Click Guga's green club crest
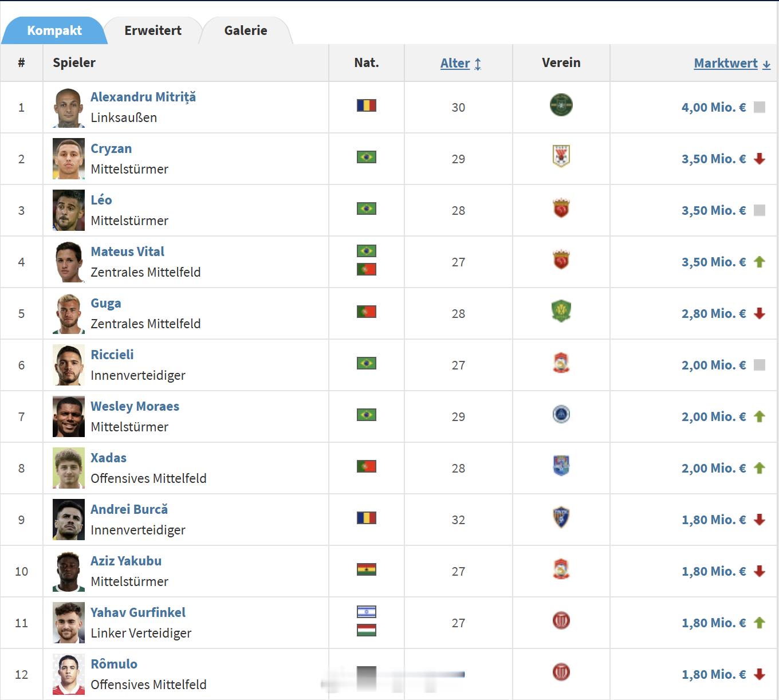Screen dimensions: 779x700 coord(561,312)
